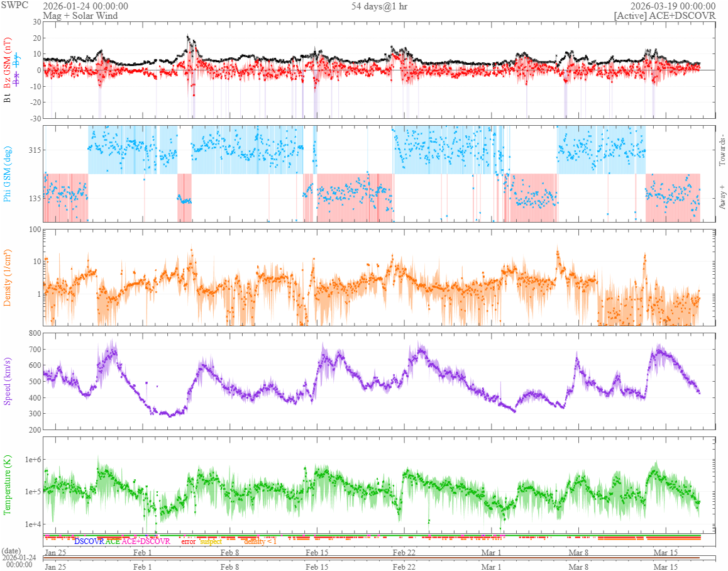
Task: Click the (date) readout at bottom left
Action: [11, 551]
